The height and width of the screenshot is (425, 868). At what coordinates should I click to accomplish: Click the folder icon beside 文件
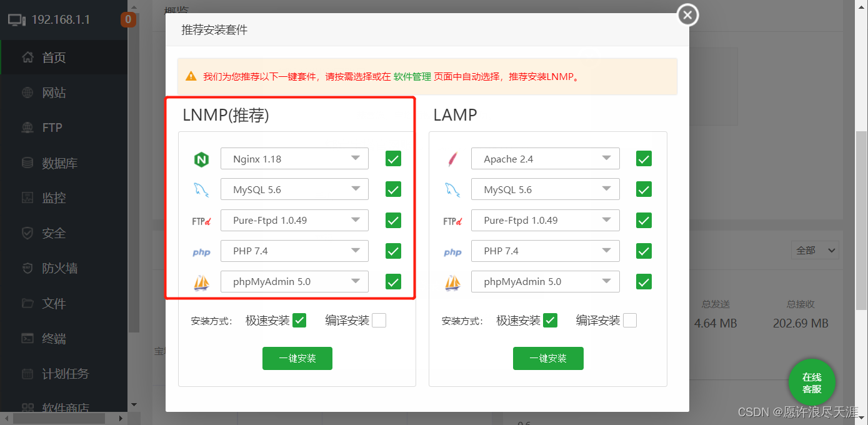(x=27, y=303)
